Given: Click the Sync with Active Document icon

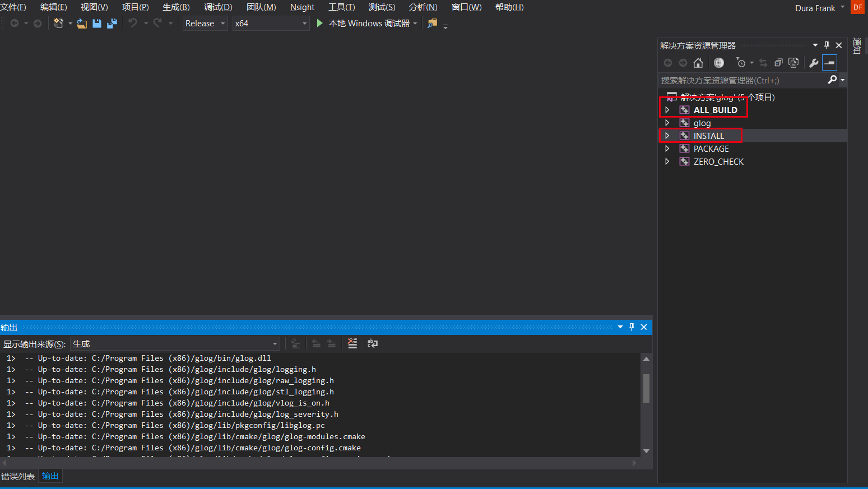Looking at the screenshot, I should [763, 63].
